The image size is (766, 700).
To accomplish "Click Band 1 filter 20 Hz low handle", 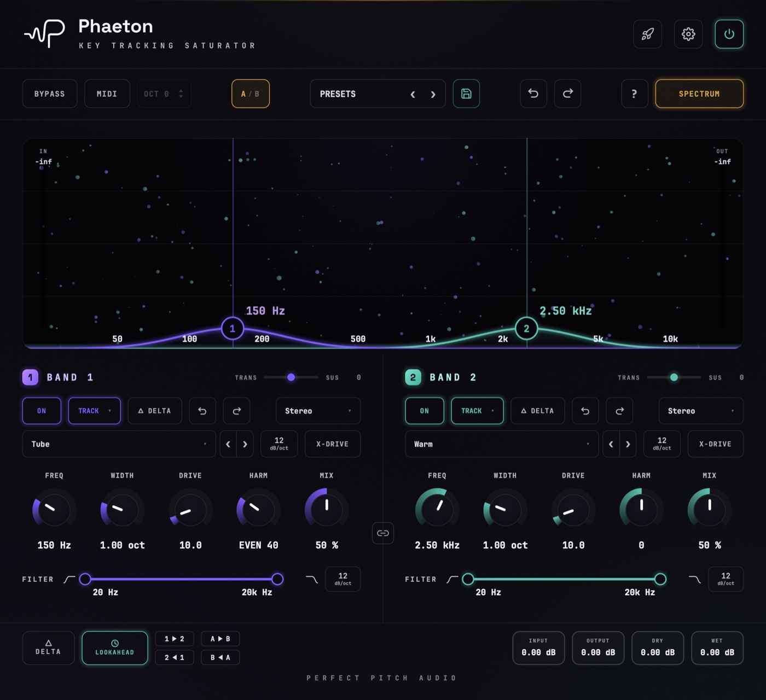I will 85,579.
